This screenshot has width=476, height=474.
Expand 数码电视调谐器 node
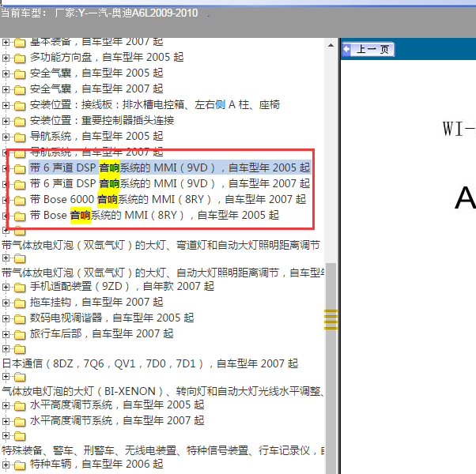click(x=6, y=318)
